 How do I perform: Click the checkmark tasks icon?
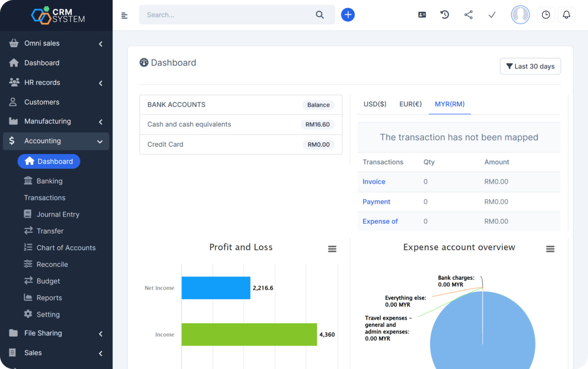(x=492, y=15)
